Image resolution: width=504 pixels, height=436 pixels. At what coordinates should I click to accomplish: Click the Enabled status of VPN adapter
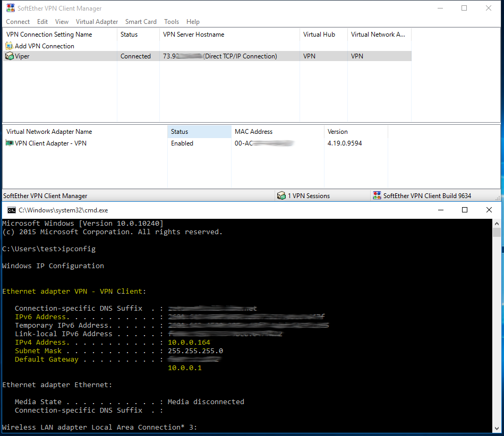pyautogui.click(x=182, y=143)
